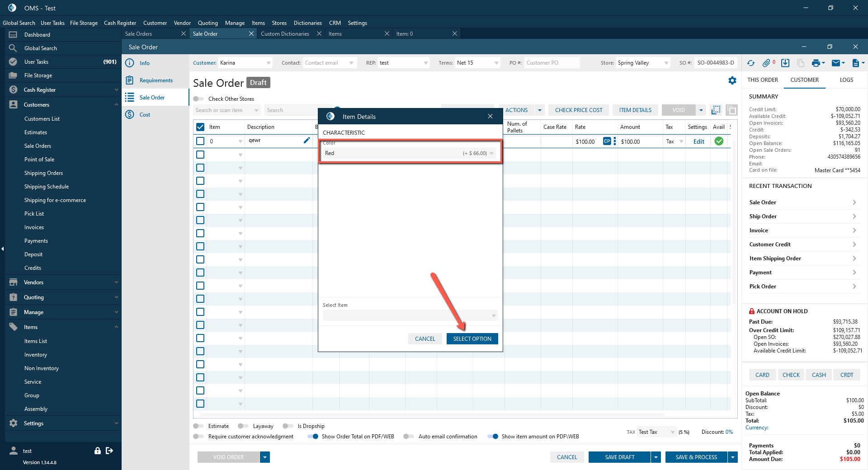
Task: Click the refresh icon in the order toolbar
Action: (x=751, y=63)
